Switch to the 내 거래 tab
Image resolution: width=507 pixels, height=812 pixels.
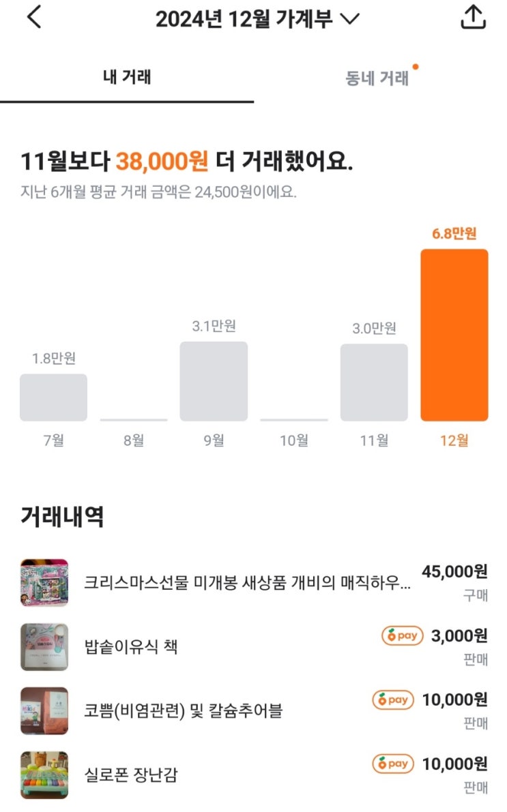pyautogui.click(x=127, y=77)
